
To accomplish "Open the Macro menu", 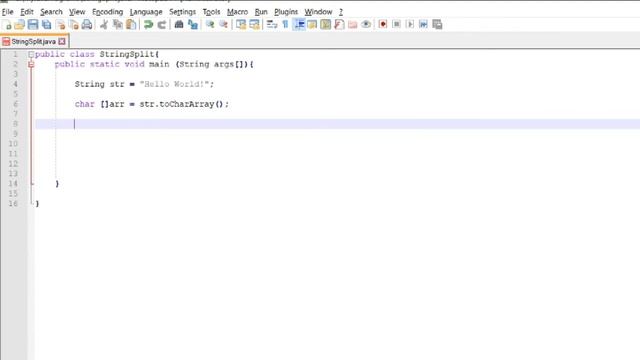I will click(237, 12).
